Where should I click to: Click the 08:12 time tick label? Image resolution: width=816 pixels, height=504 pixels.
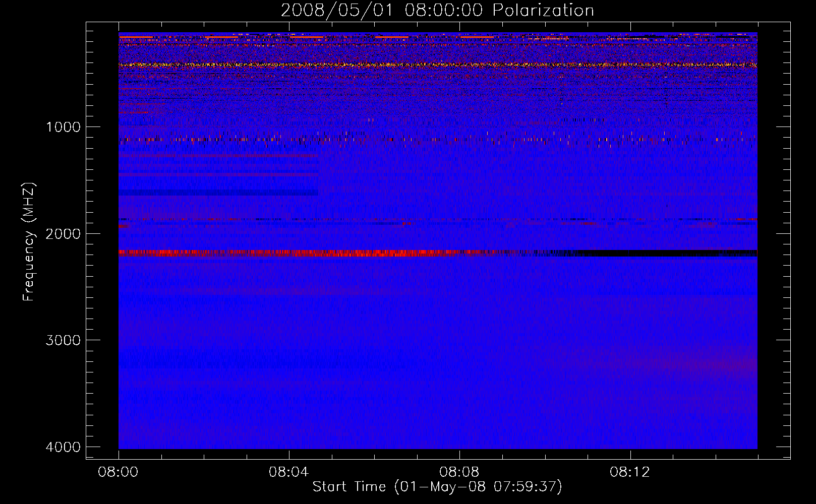[x=630, y=472]
